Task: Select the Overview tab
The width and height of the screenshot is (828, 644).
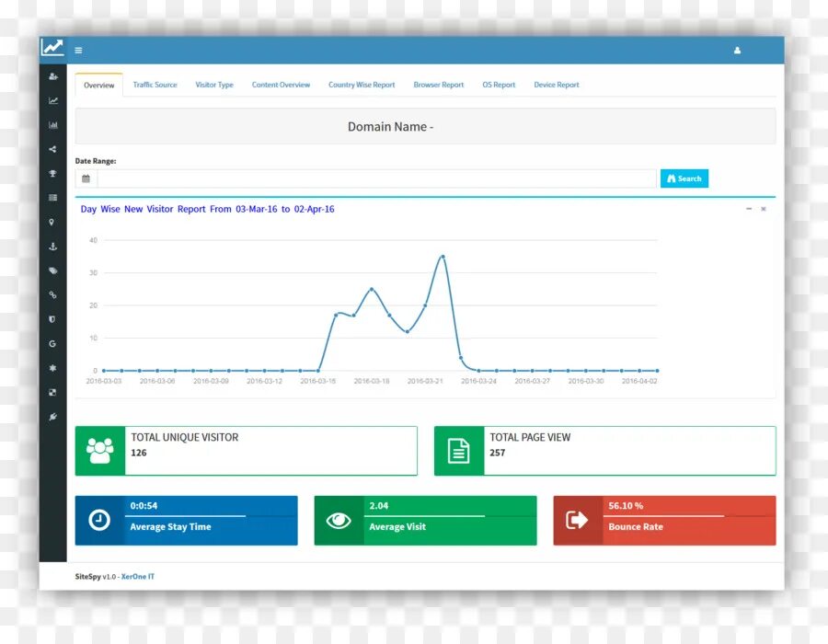Action: [98, 85]
